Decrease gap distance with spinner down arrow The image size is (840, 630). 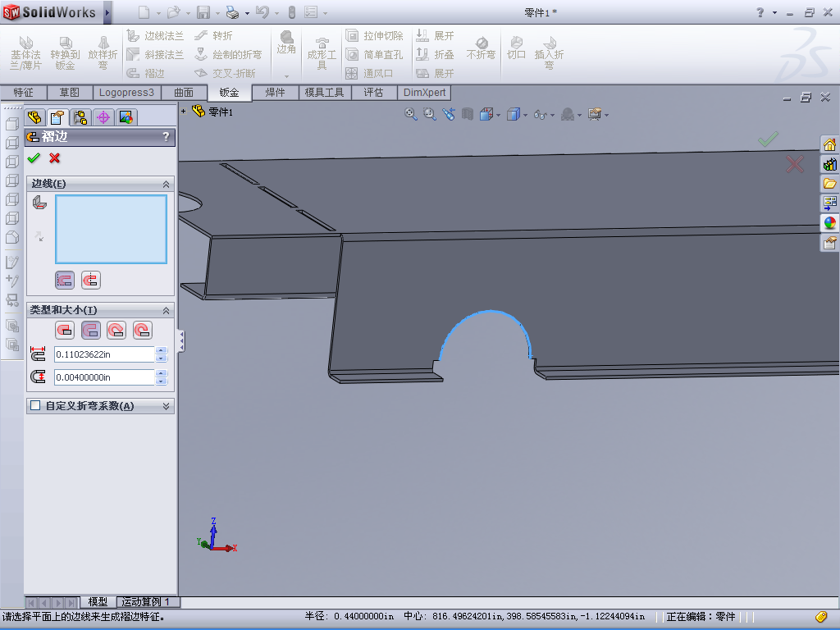click(162, 381)
